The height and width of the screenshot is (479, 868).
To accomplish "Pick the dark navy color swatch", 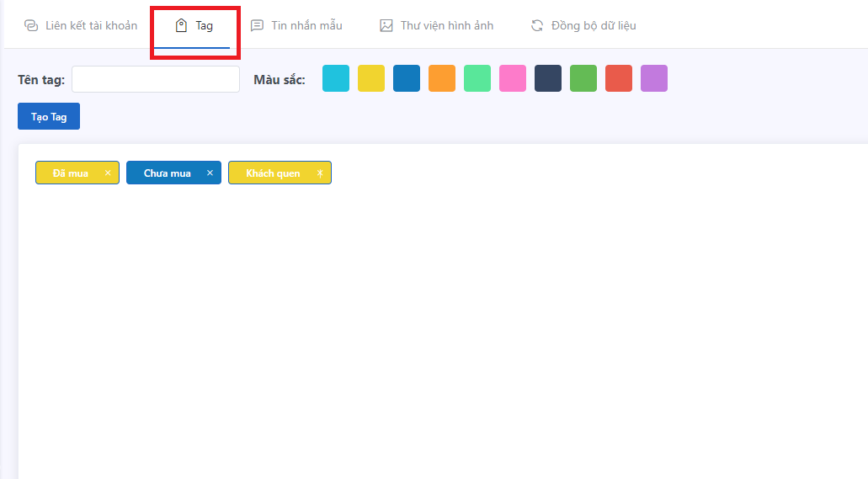I will [x=548, y=78].
